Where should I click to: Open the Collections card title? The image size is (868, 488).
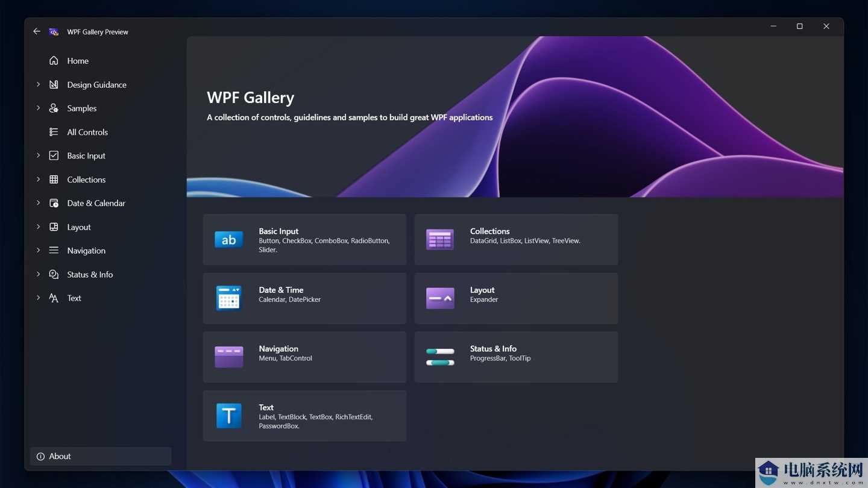click(489, 231)
